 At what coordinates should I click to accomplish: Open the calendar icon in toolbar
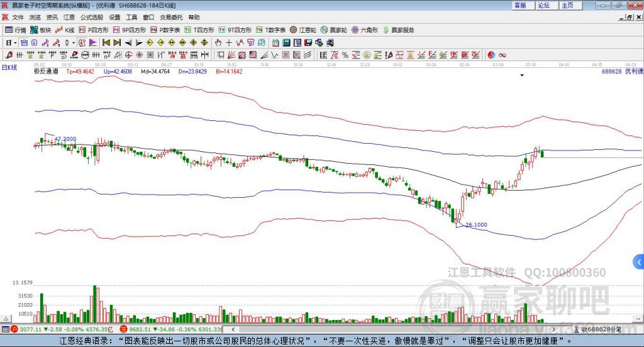pyautogui.click(x=275, y=43)
